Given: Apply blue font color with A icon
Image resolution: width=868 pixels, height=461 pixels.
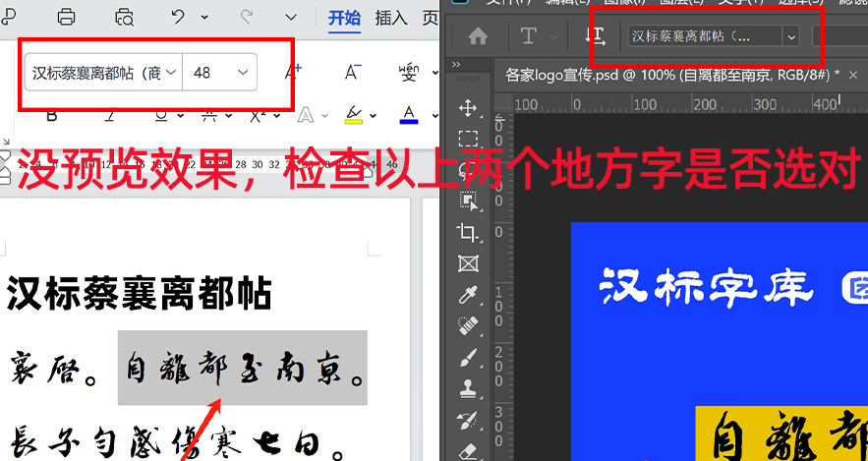Looking at the screenshot, I should (409, 115).
